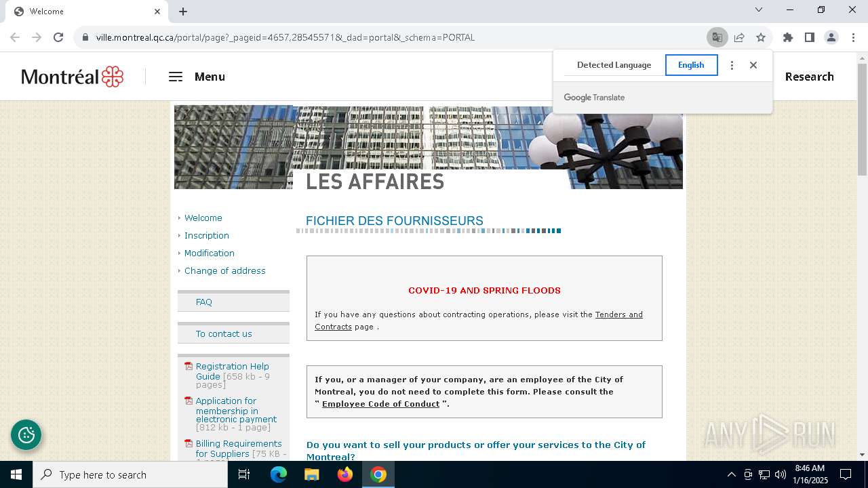Click the PDF icon beside Billing Requirements
The image size is (868, 488).
point(189,443)
